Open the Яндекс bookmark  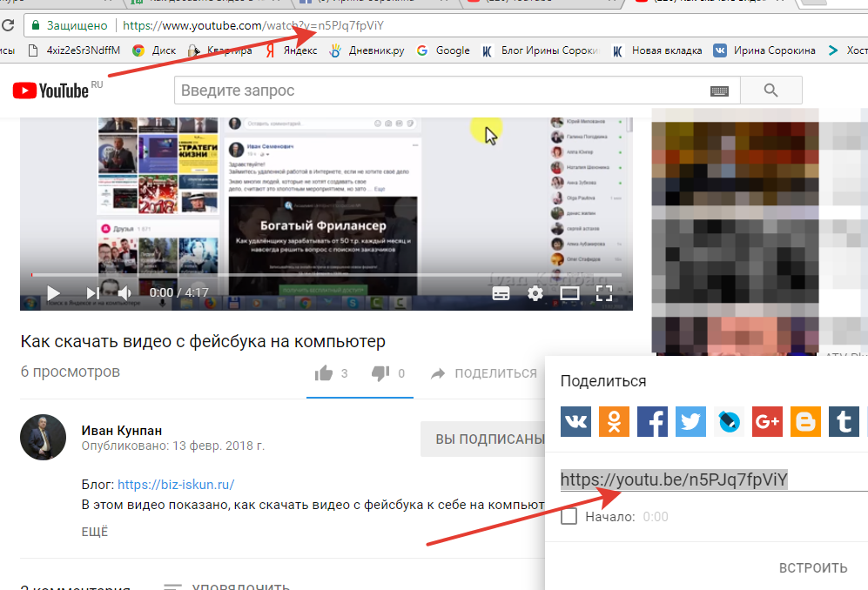click(291, 50)
